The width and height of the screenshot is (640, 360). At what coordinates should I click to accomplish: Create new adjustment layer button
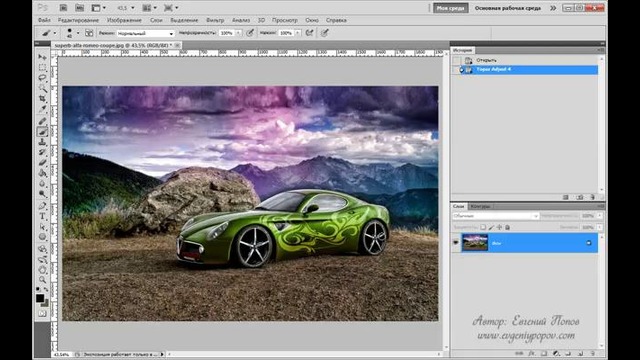click(556, 353)
